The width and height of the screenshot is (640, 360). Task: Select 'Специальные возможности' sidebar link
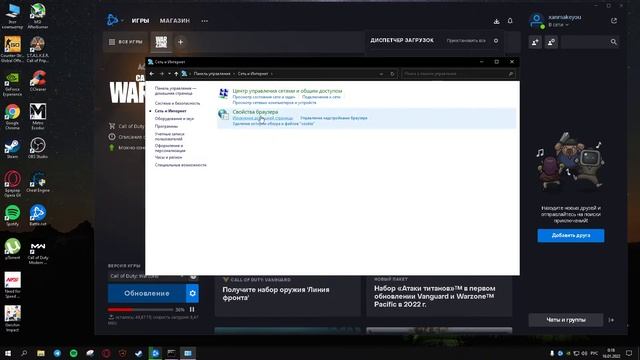point(180,165)
